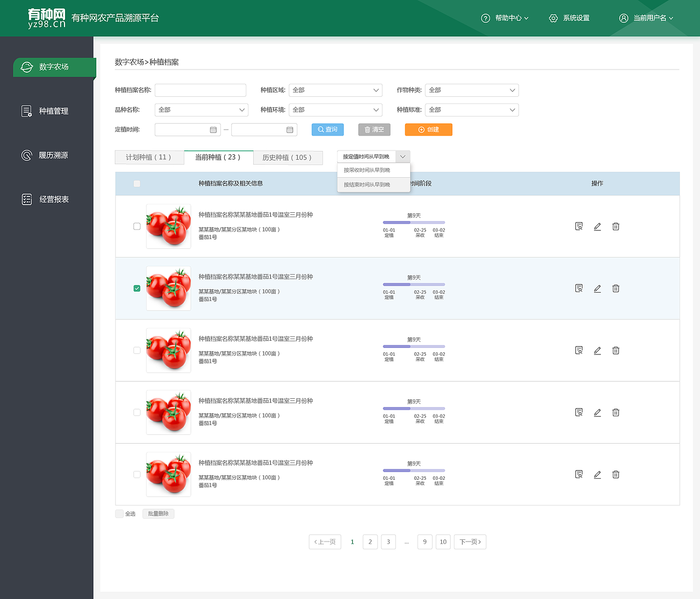Click the first record's 第9天 progress bar
Screen dimensions: 700x599
pyautogui.click(x=414, y=223)
